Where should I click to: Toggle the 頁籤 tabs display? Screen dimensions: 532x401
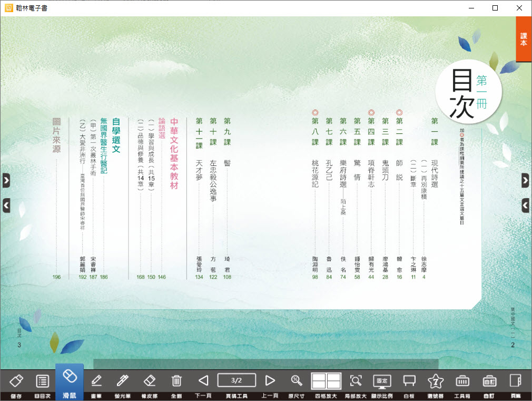click(515, 381)
